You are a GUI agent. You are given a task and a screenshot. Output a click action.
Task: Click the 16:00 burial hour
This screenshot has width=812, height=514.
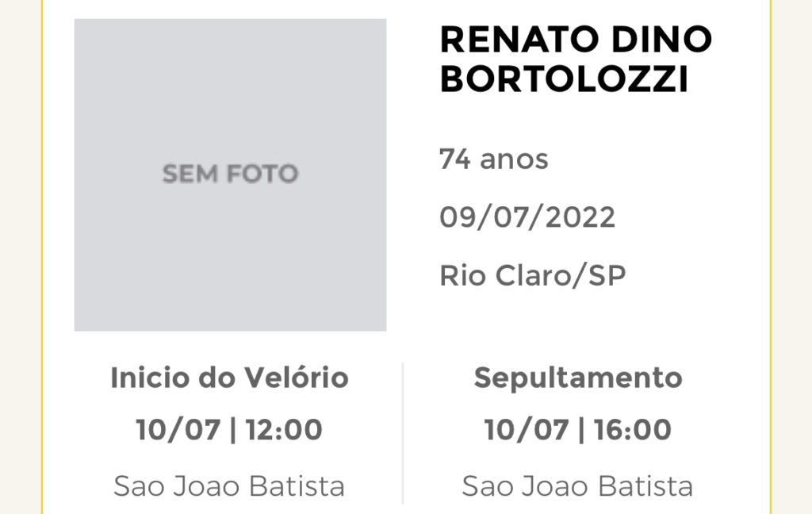coord(632,430)
